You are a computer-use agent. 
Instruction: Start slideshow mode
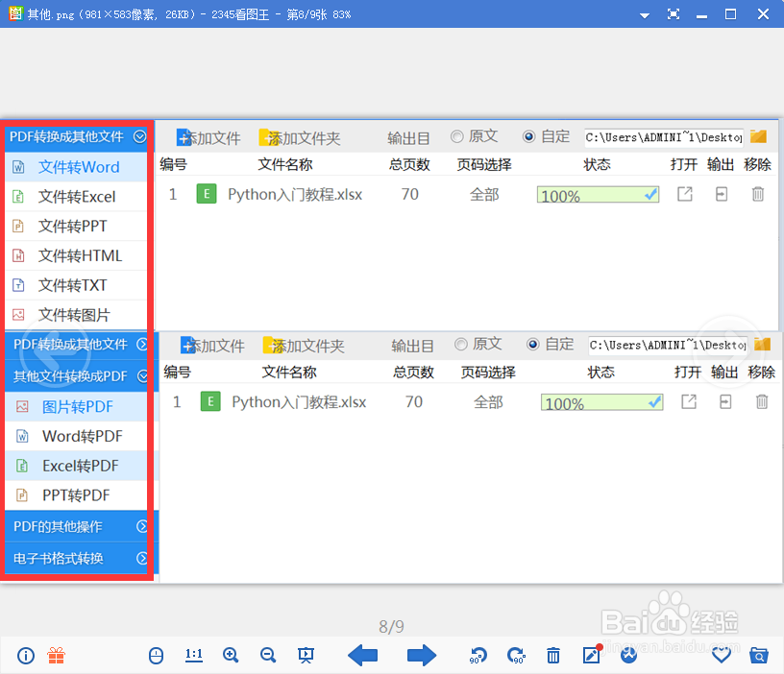(306, 656)
